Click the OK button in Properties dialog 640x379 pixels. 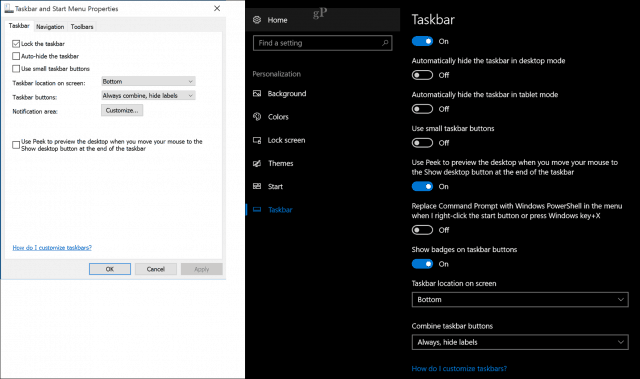point(110,269)
